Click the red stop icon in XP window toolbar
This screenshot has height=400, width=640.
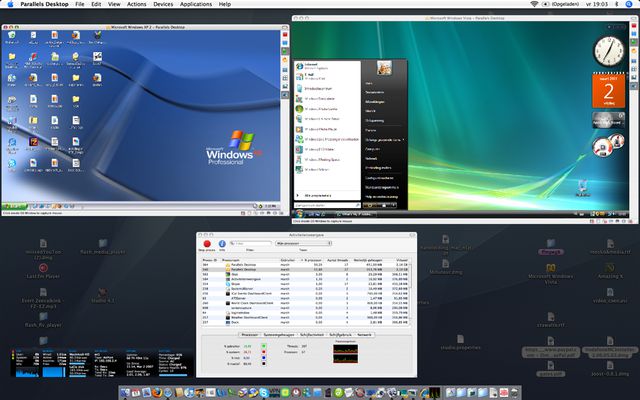point(285,36)
